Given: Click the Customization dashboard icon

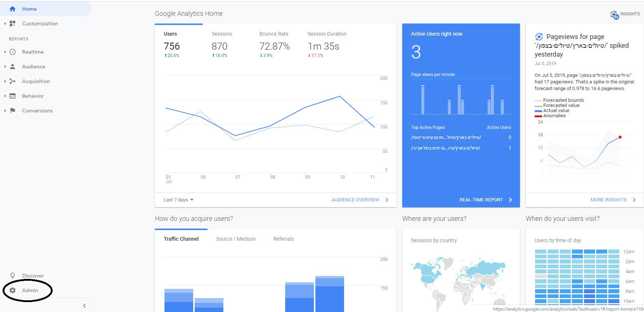Looking at the screenshot, I should tap(13, 24).
